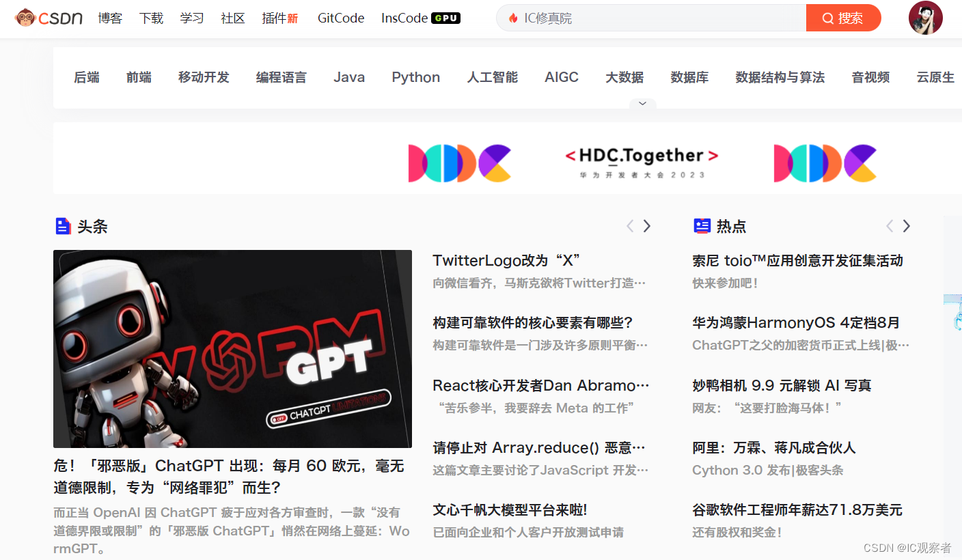Click subtitle “苦乐参半，我要辞去 Meta 的工作”
Screen dimensions: 962x560
[x=534, y=408]
